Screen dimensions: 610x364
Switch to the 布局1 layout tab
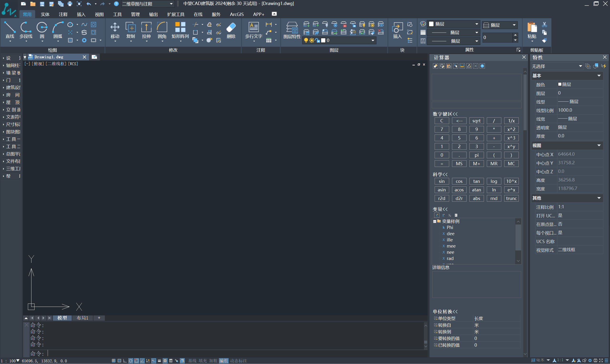point(82,318)
